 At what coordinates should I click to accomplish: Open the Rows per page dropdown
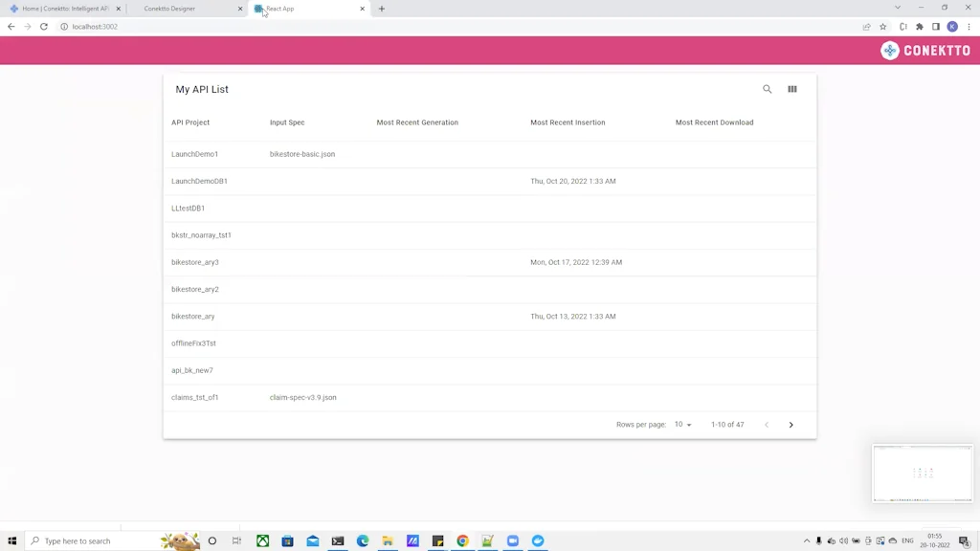point(683,424)
